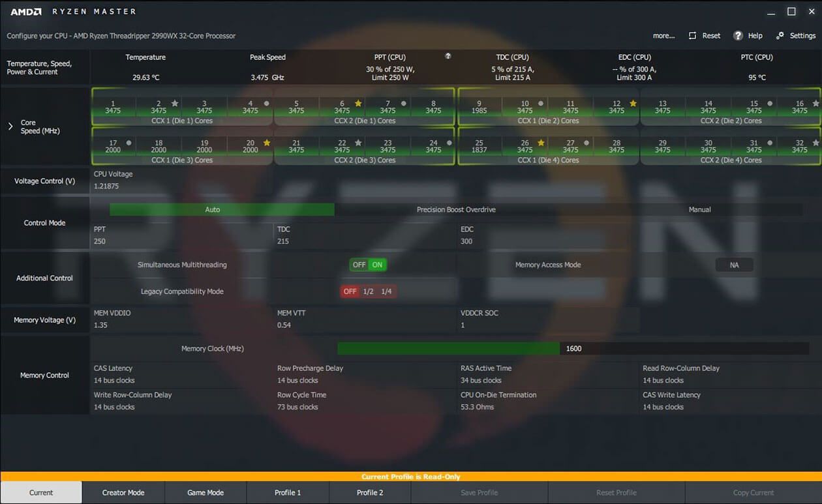Select Precision Boost Overdrive control mode

point(456,209)
